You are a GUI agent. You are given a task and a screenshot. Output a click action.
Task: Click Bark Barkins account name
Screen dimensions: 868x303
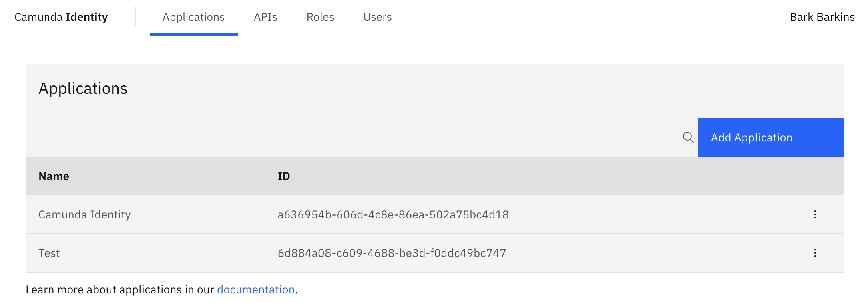[822, 17]
